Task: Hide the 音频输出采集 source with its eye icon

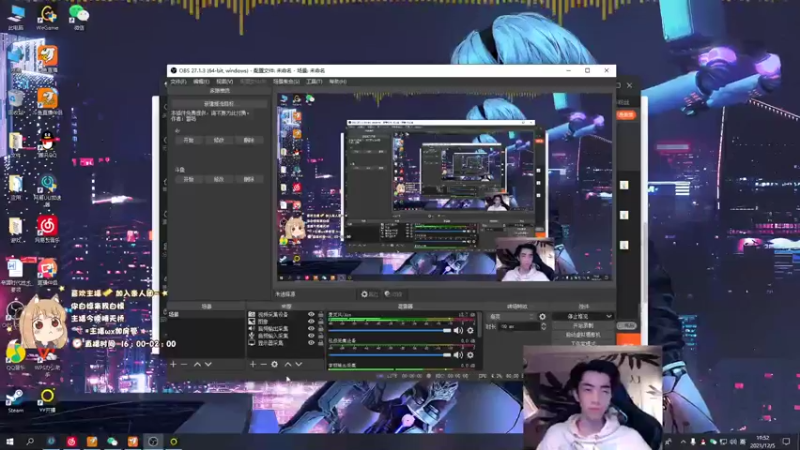Action: coord(311,329)
